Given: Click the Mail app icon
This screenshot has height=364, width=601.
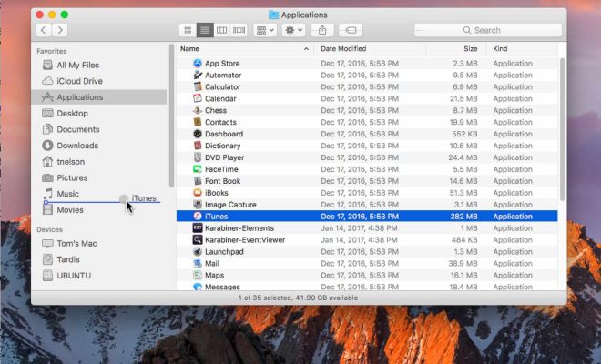Looking at the screenshot, I should click(198, 263).
